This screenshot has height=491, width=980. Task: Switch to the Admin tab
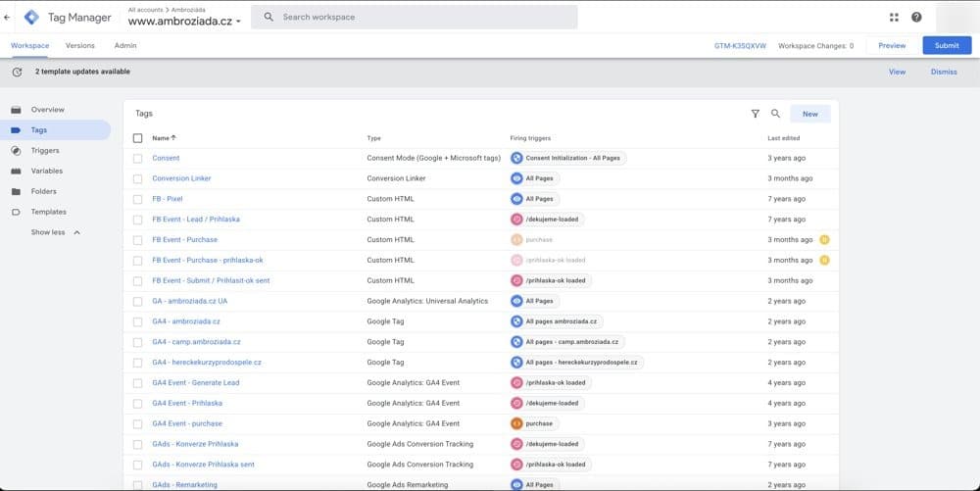[125, 46]
